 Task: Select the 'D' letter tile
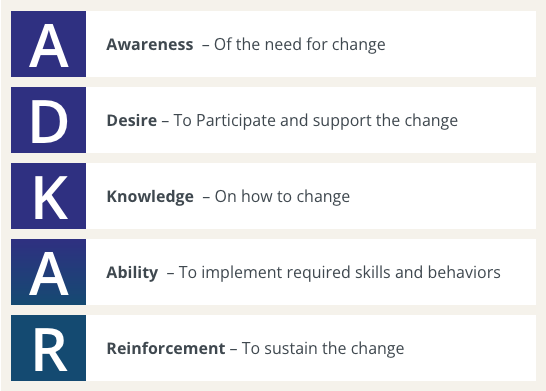point(48,120)
